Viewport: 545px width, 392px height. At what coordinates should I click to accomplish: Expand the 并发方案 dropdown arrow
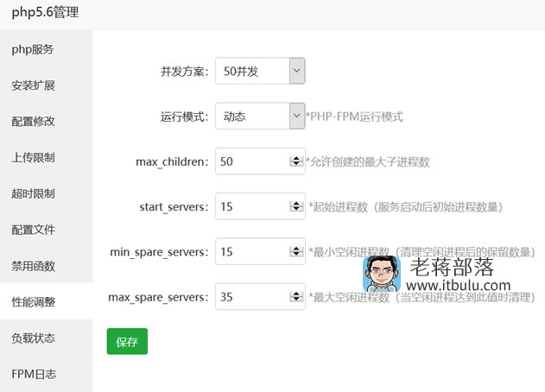(297, 71)
